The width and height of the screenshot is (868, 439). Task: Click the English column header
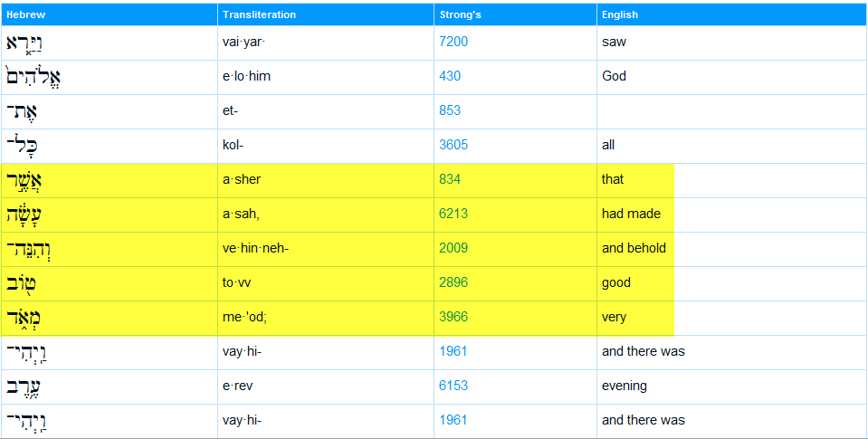[620, 14]
